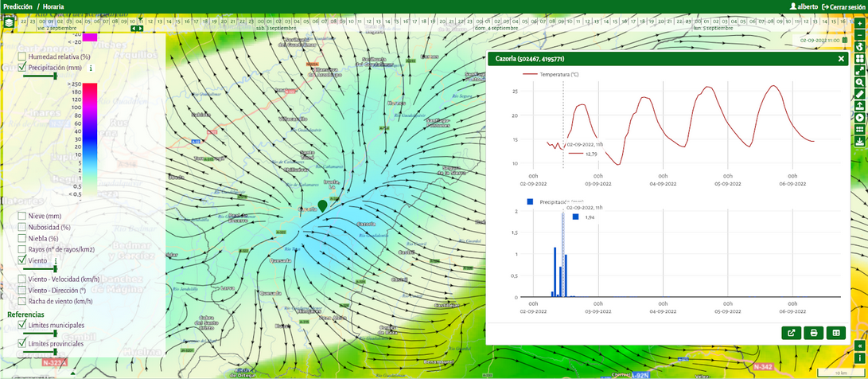The image size is (868, 379).
Task: Print the Cazorla chart
Action: (814, 333)
